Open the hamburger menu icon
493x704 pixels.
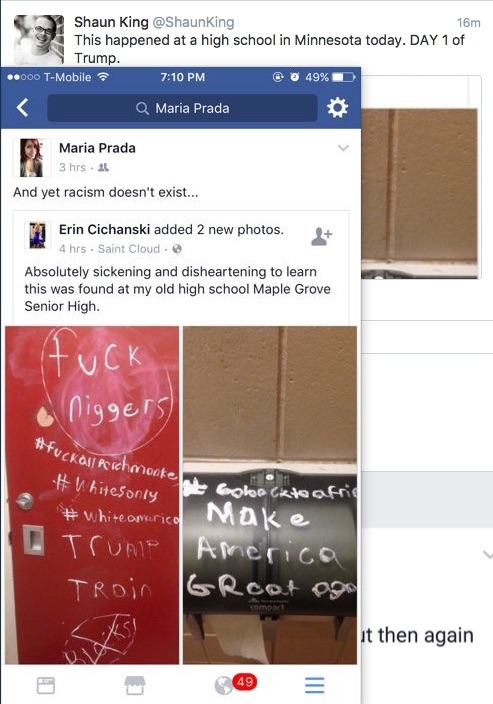314,685
